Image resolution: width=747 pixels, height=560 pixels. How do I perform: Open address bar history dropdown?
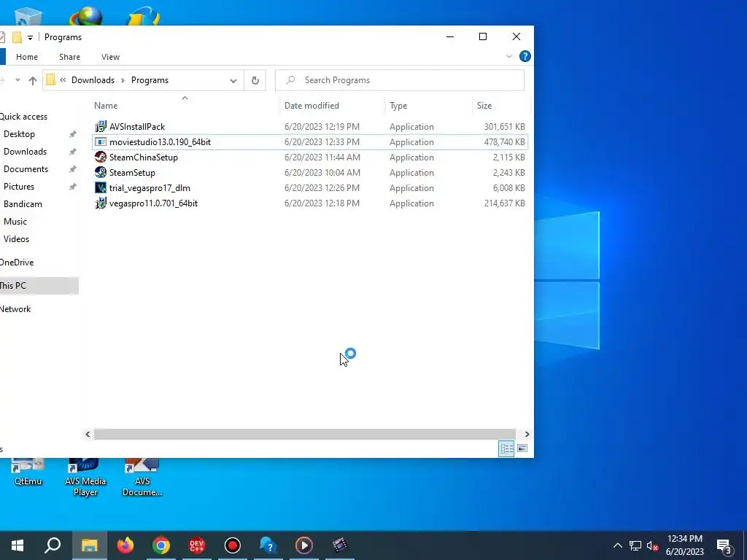[233, 80]
